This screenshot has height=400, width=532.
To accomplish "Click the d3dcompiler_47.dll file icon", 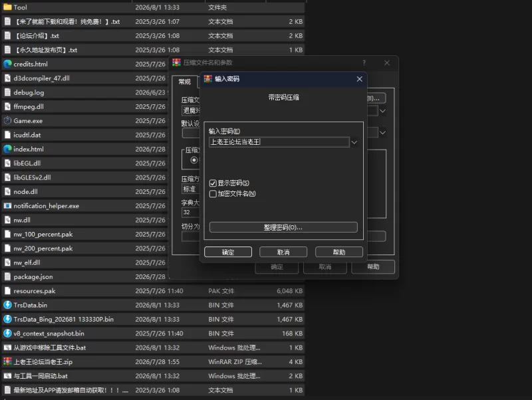I will (x=7, y=78).
